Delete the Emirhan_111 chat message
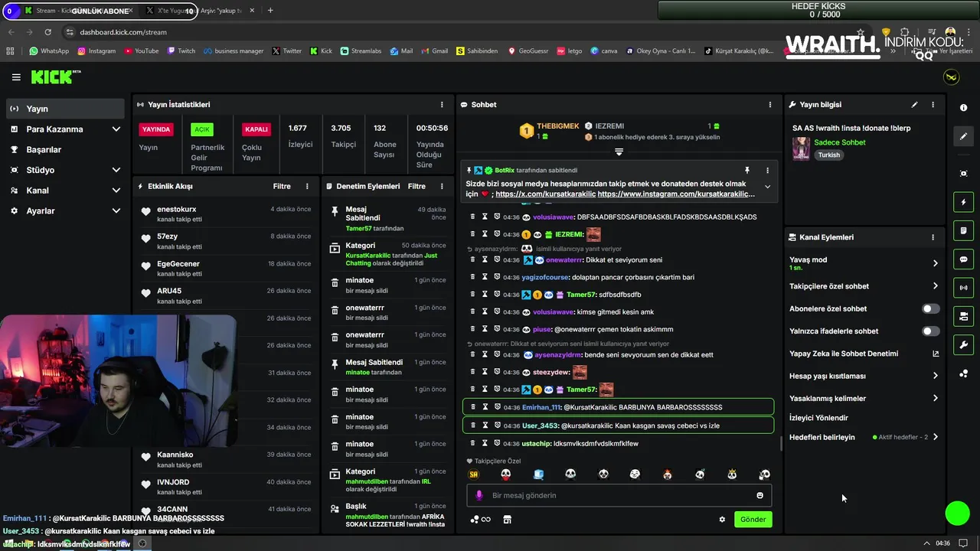 pyautogui.click(x=473, y=407)
